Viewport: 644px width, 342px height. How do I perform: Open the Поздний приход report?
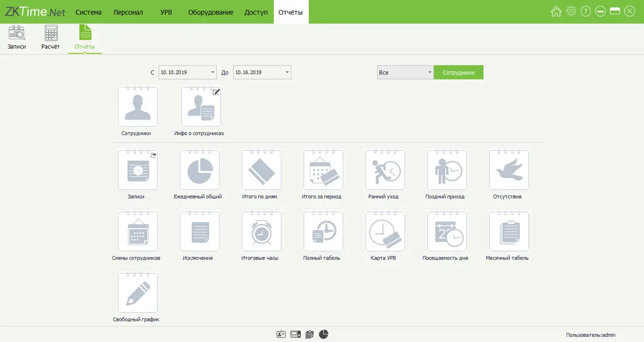447,170
